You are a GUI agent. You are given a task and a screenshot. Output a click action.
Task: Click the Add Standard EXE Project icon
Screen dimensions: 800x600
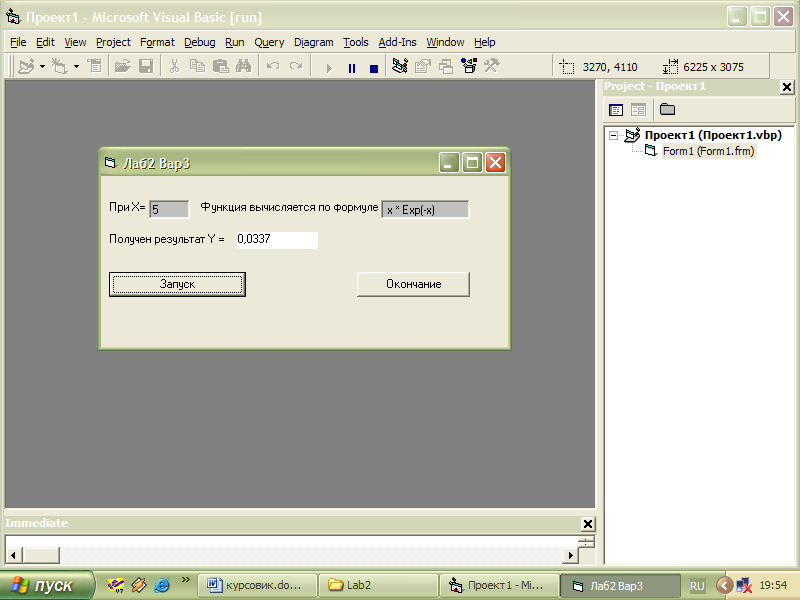(x=26, y=66)
